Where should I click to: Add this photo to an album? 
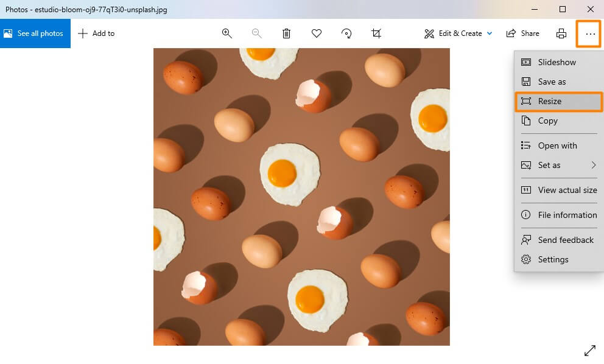[96, 33]
